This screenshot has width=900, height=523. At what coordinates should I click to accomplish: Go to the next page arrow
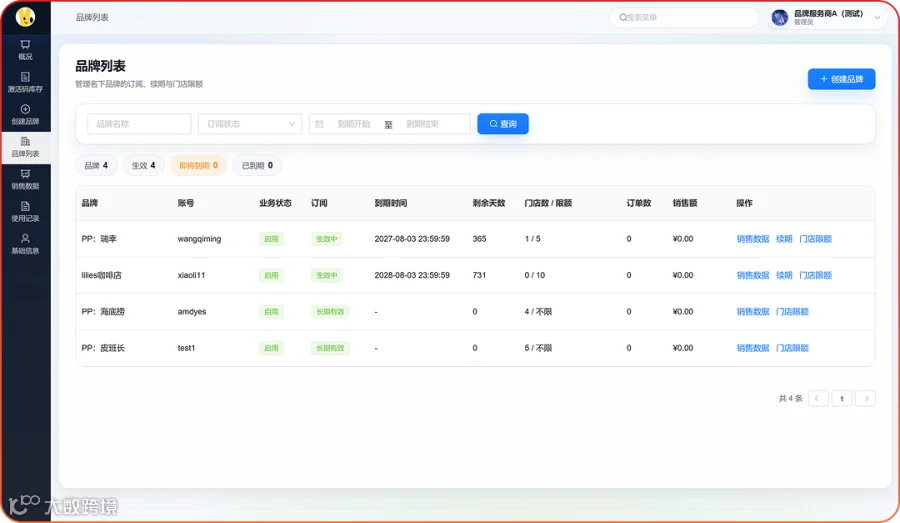pyautogui.click(x=865, y=398)
